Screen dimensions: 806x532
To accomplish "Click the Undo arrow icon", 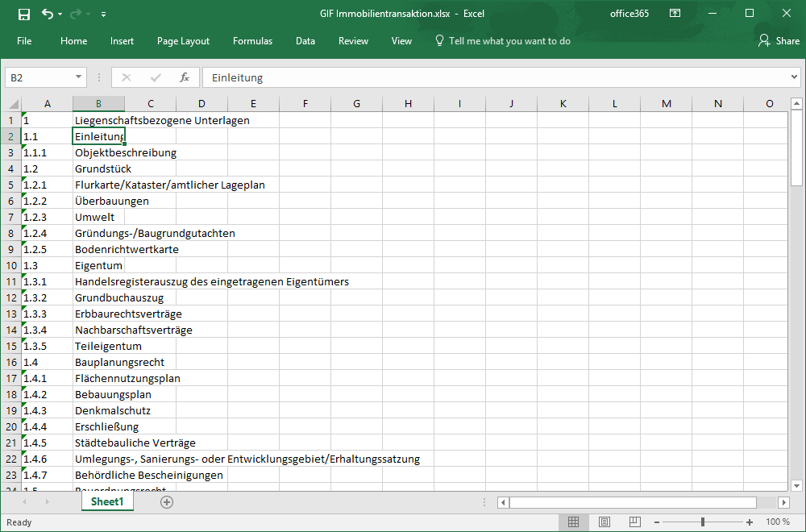I will click(48, 14).
